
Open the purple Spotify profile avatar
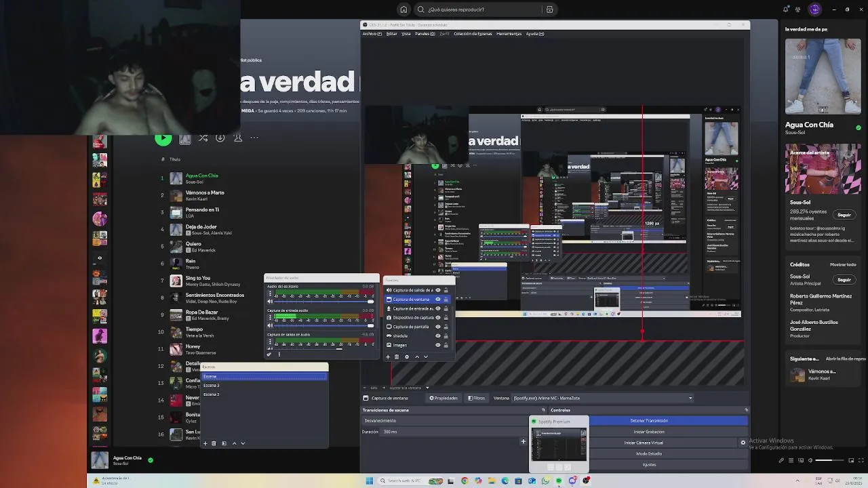pos(815,9)
